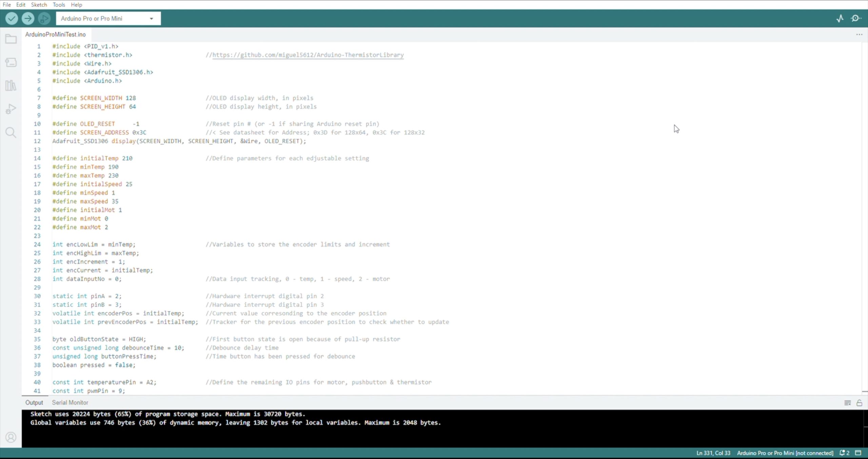
Task: Open the board selector dropdown
Action: click(x=108, y=18)
